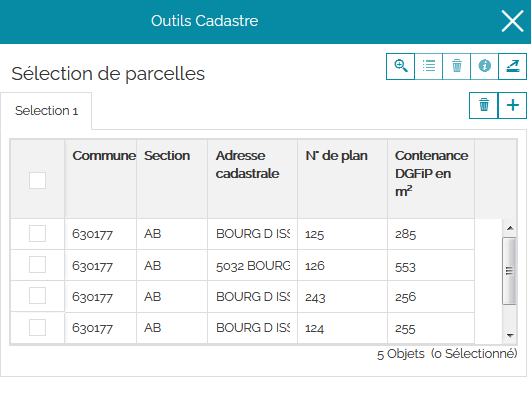Close the Outils Cadastre panel

(x=512, y=21)
